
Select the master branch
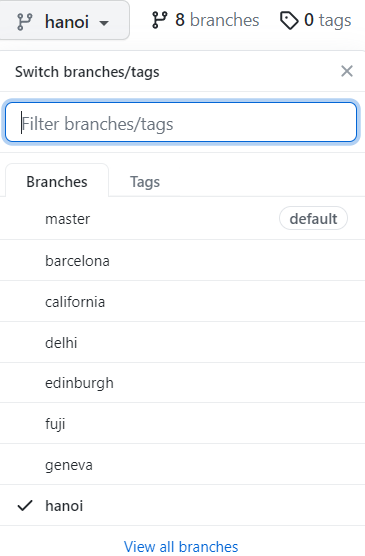pos(182,218)
